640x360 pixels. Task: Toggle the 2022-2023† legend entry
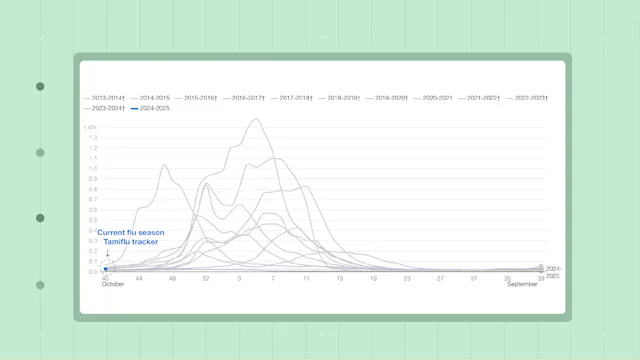[527, 98]
